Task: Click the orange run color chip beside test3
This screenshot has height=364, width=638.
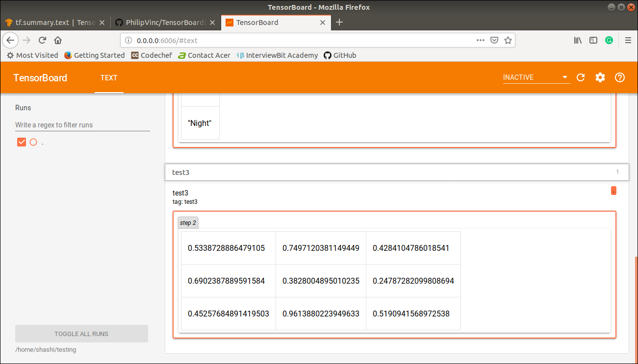Action: (x=613, y=191)
